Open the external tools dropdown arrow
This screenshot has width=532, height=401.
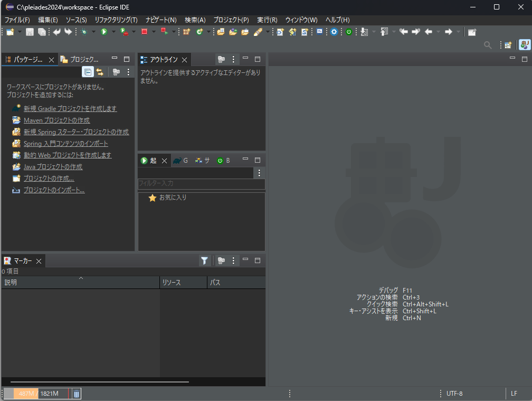(134, 32)
